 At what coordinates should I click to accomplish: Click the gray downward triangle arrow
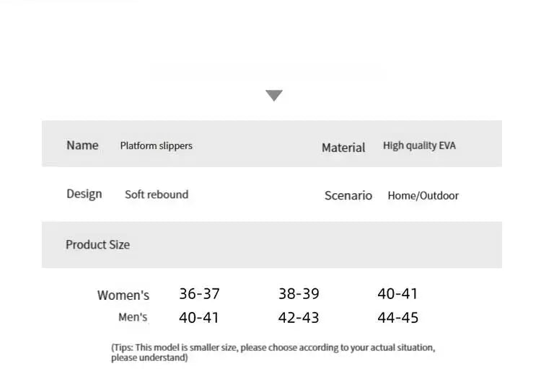(274, 95)
